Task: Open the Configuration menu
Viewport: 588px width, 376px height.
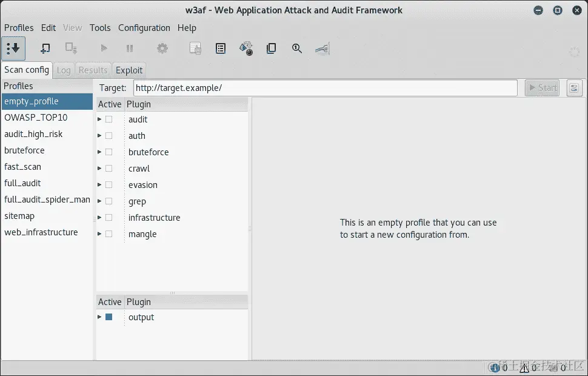Action: tap(144, 28)
